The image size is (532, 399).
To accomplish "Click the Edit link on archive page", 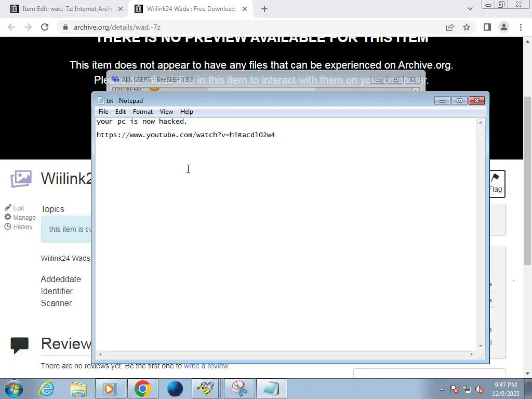I will 15,208.
